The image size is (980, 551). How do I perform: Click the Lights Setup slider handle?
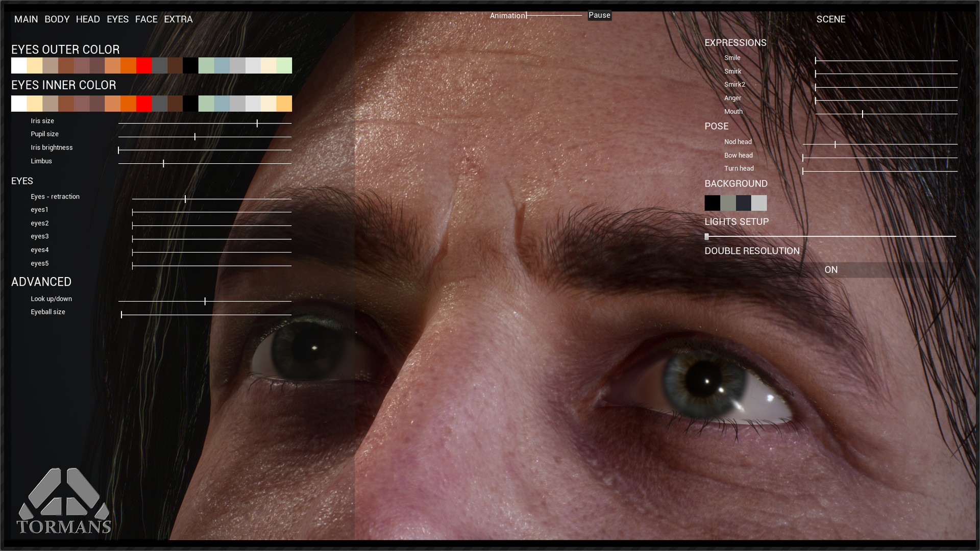(706, 236)
